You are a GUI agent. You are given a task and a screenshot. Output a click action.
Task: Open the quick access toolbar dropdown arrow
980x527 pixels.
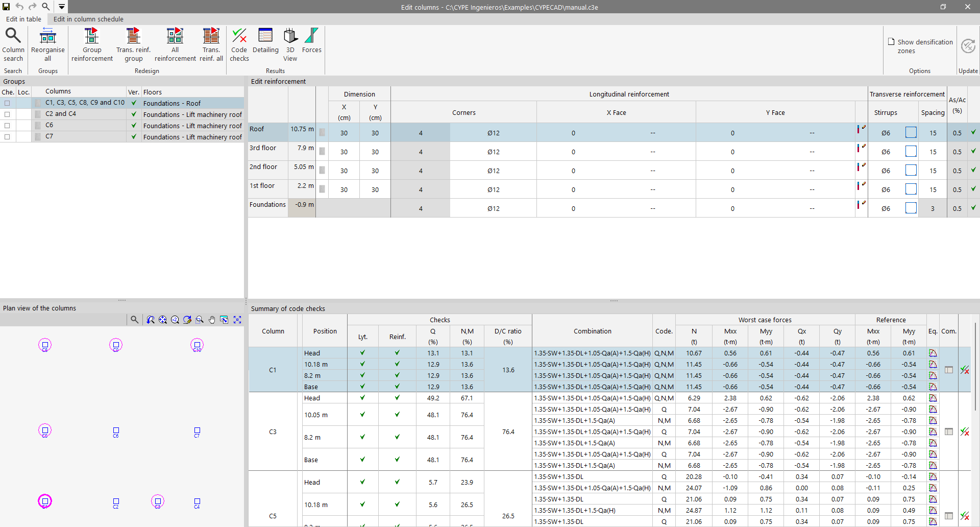(x=62, y=7)
